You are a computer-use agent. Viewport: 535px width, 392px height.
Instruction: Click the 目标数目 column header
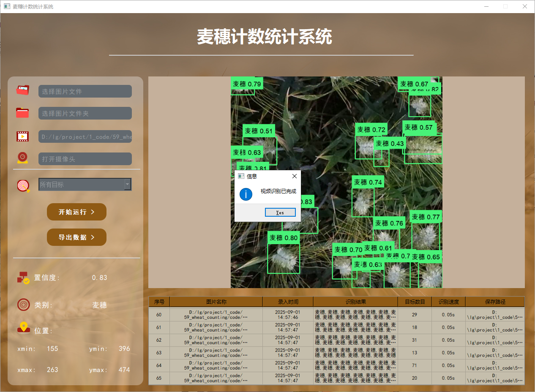(x=415, y=302)
